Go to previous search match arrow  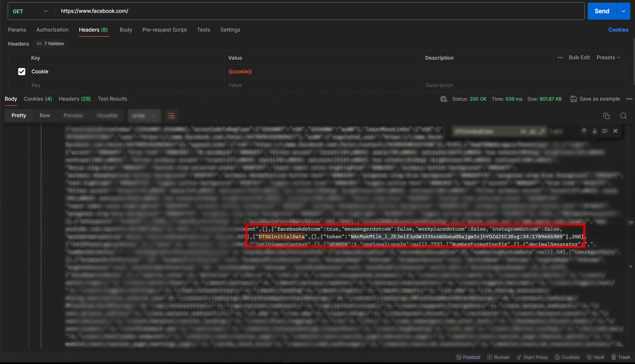click(584, 131)
